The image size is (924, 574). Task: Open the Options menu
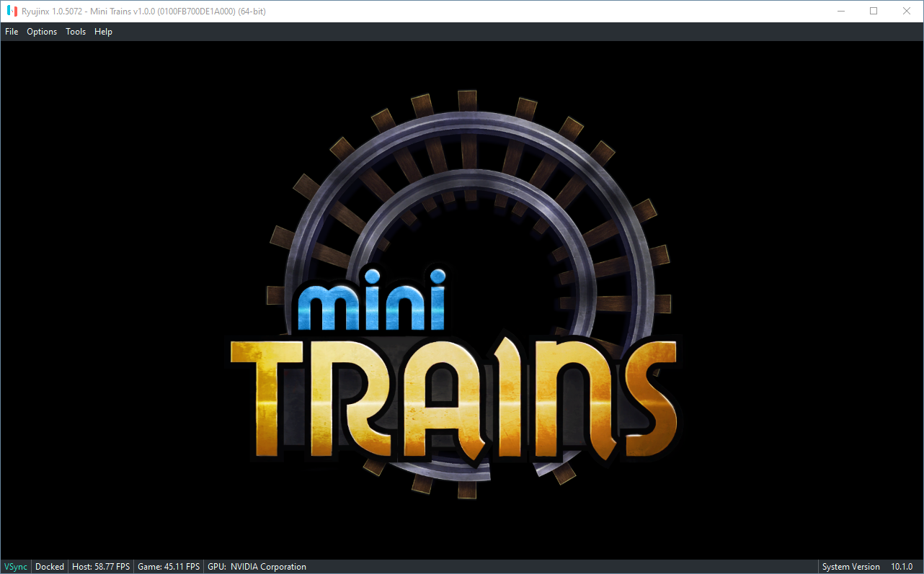[42, 32]
